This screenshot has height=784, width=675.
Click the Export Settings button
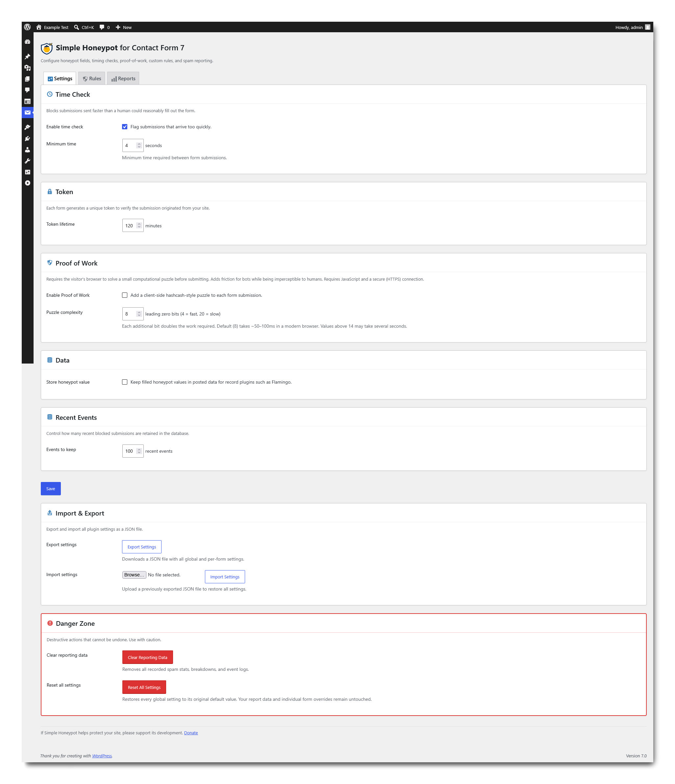(x=141, y=547)
